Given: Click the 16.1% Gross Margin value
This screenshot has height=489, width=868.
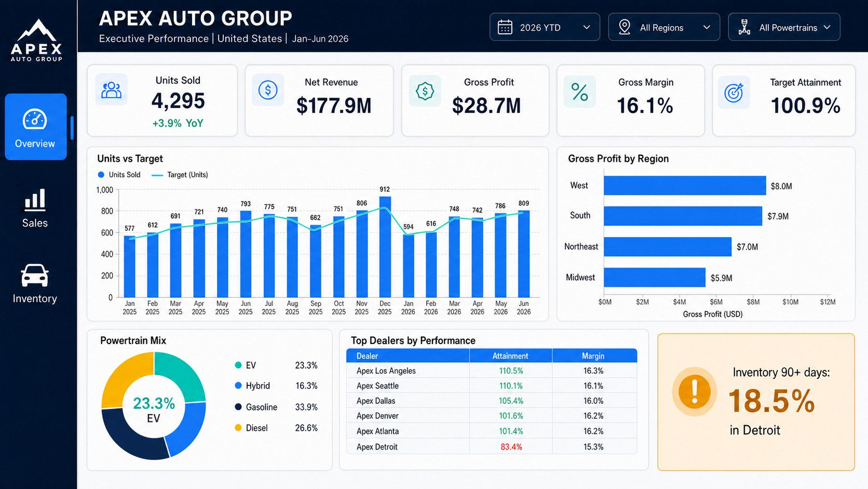Looking at the screenshot, I should (x=645, y=105).
